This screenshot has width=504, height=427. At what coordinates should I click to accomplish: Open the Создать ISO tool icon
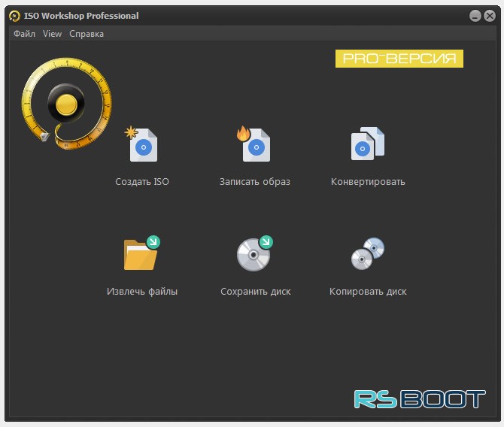(x=141, y=144)
